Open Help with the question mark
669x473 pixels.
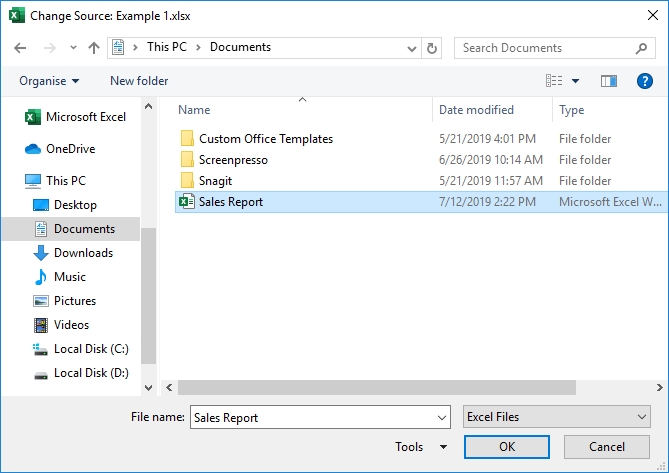(645, 81)
